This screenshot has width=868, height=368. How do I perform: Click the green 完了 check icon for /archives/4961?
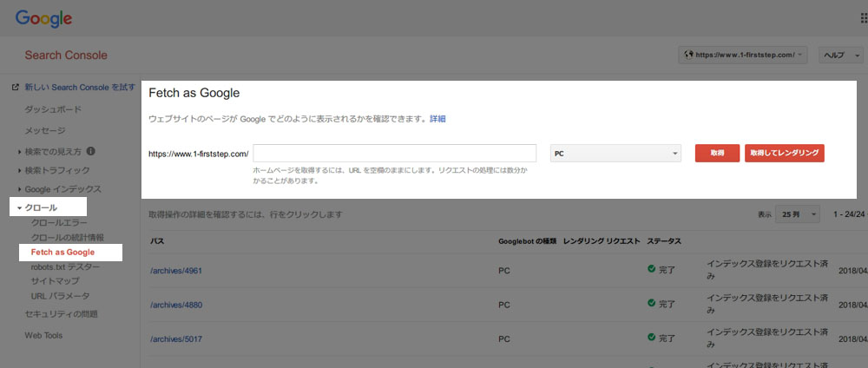tap(652, 269)
